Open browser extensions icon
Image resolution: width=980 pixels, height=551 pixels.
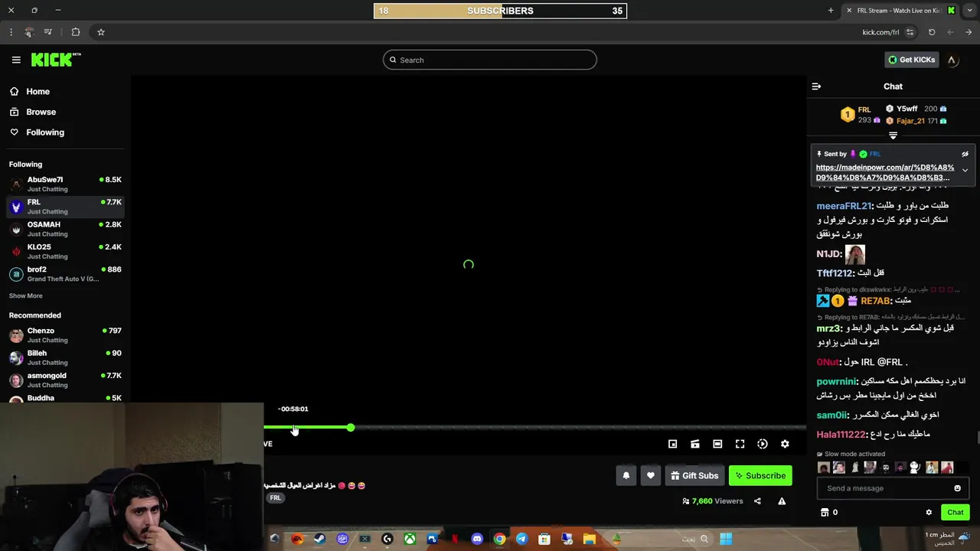[76, 32]
